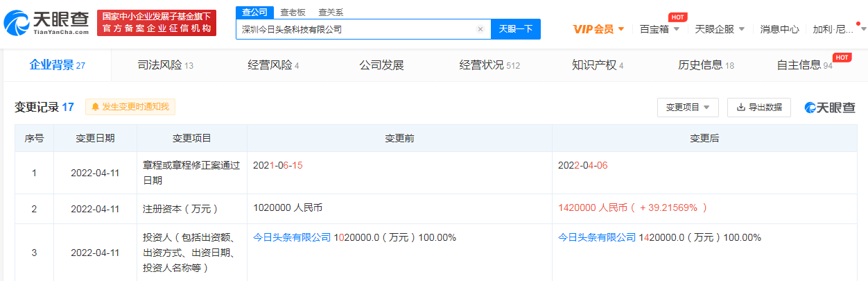Switch to 公司发展 tab
Image resolution: width=868 pixels, height=281 pixels.
[381, 65]
